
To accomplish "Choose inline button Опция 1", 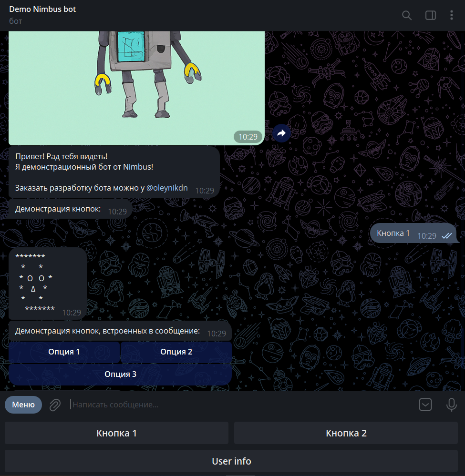I will coord(64,352).
